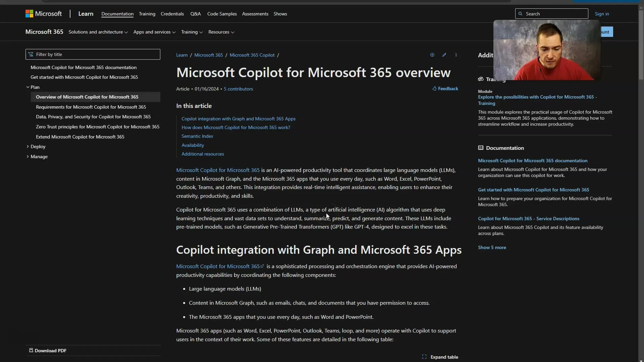
Task: Click the bookmark/save icon
Action: (x=433, y=54)
